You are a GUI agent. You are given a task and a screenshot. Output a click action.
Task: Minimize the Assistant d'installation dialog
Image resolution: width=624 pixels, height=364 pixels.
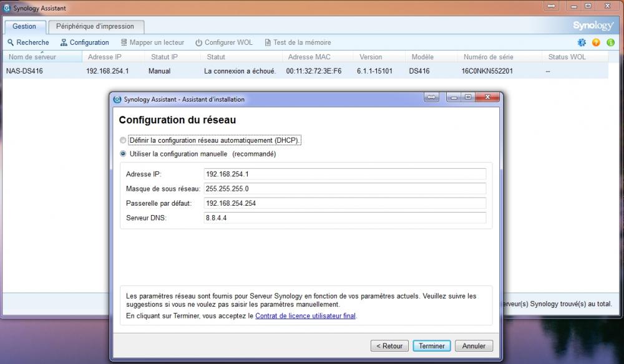point(454,97)
